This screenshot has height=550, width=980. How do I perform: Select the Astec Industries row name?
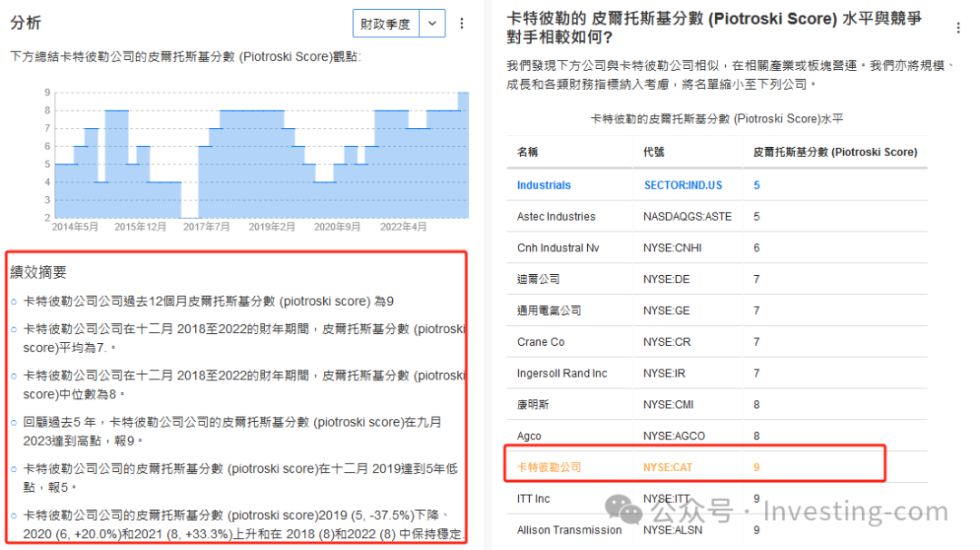pos(556,217)
